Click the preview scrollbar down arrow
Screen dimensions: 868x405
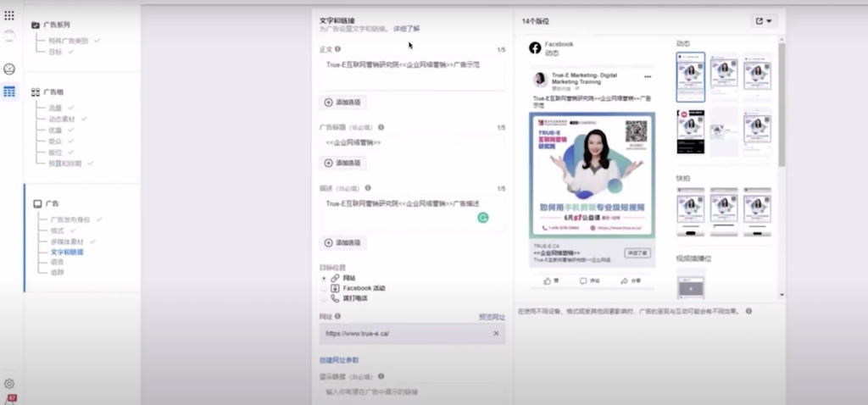coord(782,296)
